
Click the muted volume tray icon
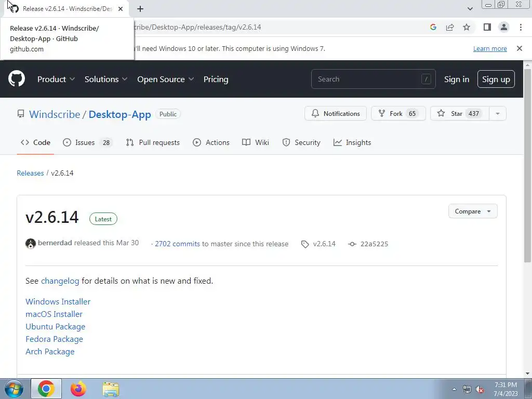[x=480, y=390]
